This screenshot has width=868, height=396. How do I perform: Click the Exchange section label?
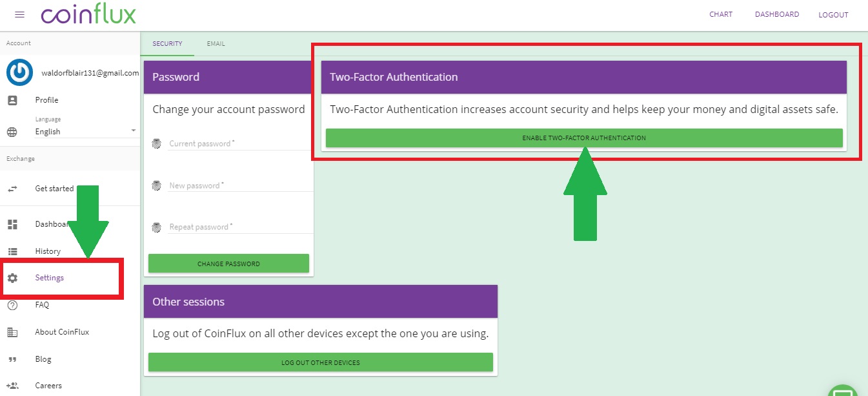[x=21, y=159]
